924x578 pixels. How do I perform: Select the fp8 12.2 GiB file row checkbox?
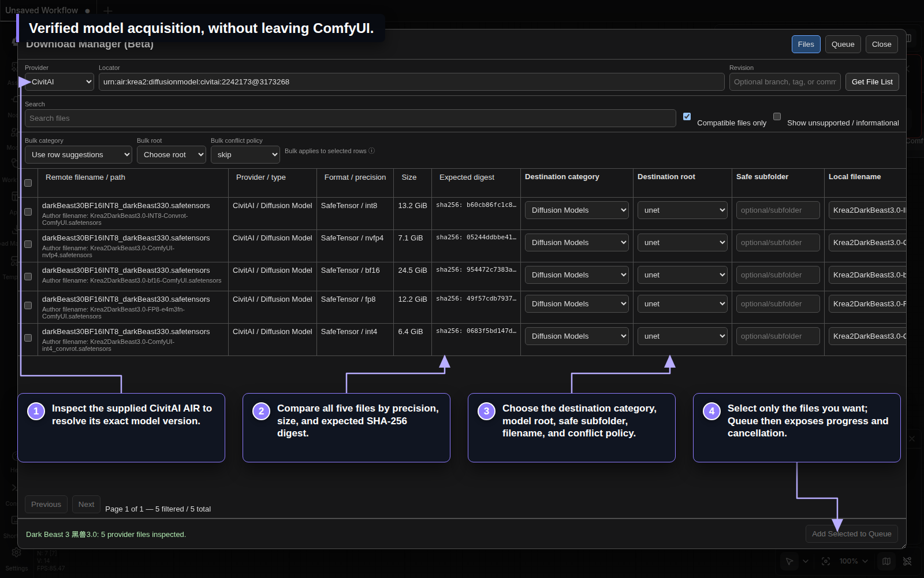[x=28, y=306]
